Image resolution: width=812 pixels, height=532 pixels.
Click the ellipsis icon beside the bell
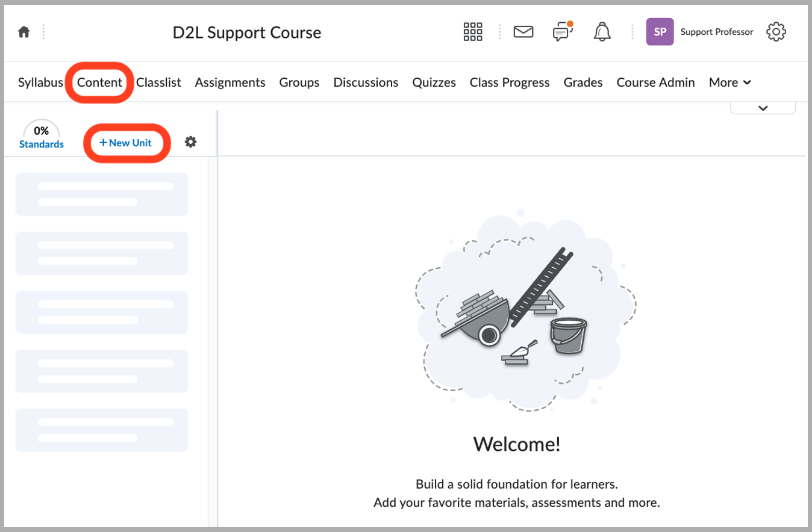coord(631,31)
